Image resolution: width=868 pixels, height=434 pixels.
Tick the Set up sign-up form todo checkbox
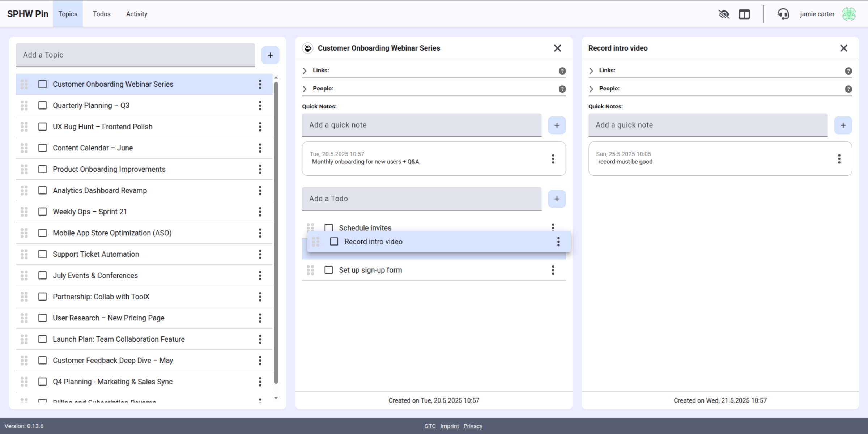coord(329,270)
